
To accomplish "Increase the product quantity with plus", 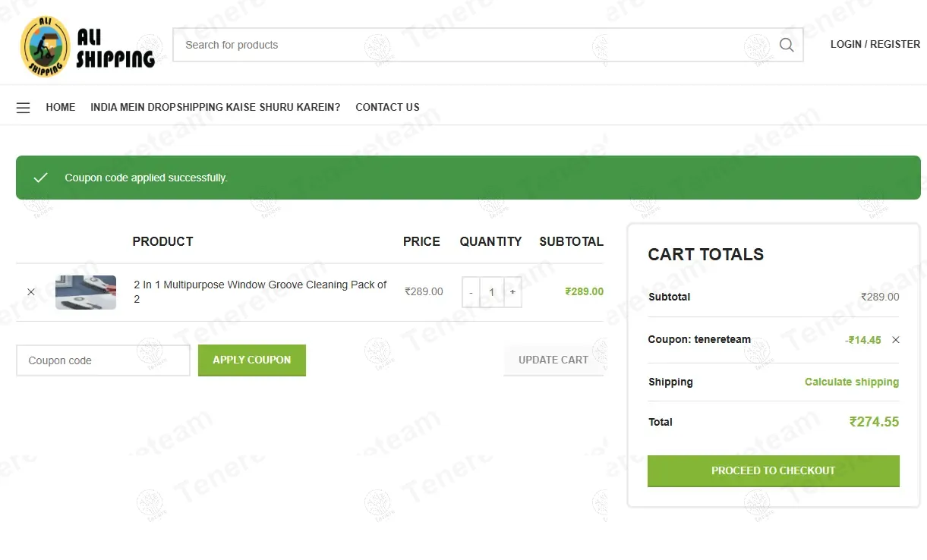I will tap(512, 292).
